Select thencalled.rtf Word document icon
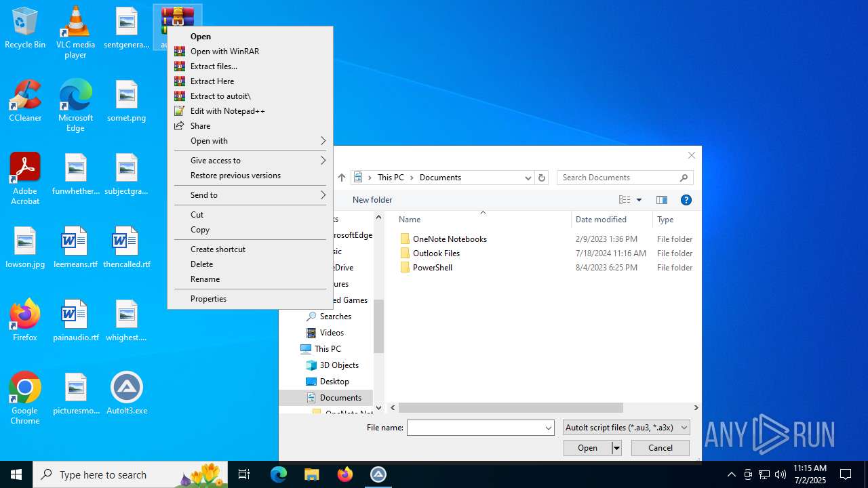This screenshot has height=488, width=868. pyautogui.click(x=126, y=248)
